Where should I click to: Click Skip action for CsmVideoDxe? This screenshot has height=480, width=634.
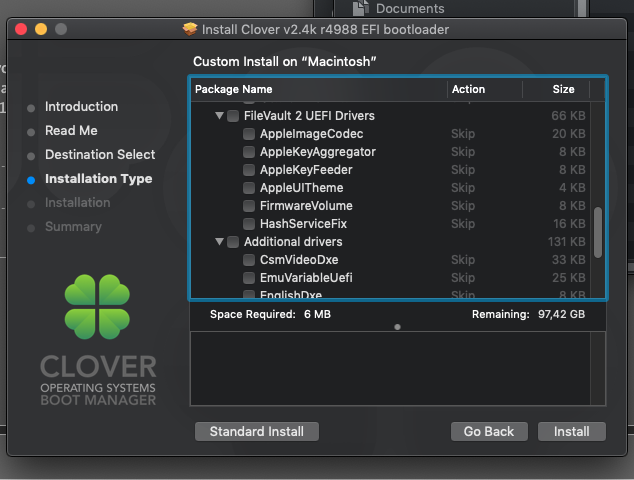point(463,260)
